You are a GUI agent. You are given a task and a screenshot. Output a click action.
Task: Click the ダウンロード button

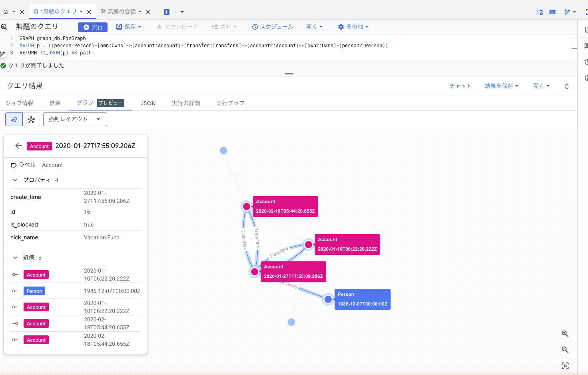pyautogui.click(x=177, y=27)
